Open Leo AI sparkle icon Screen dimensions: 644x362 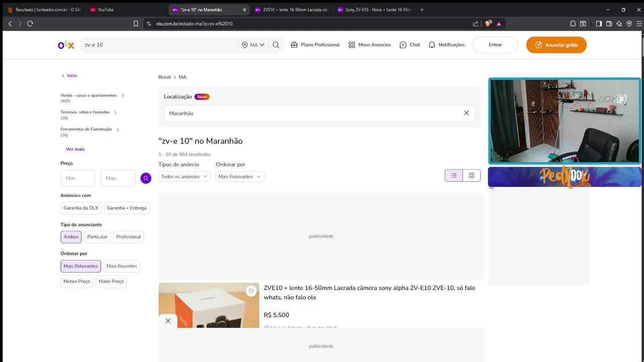coord(619,24)
